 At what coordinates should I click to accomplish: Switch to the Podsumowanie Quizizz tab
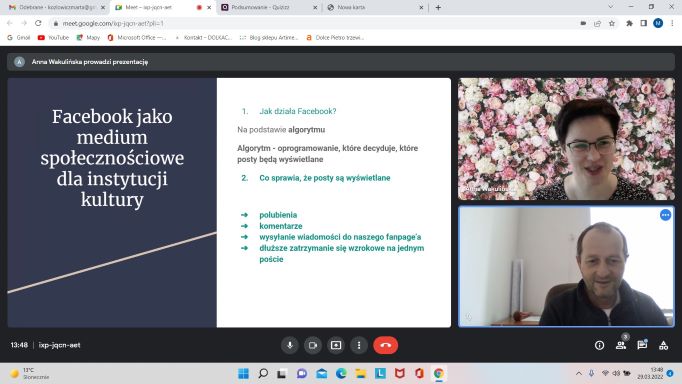[x=269, y=7]
